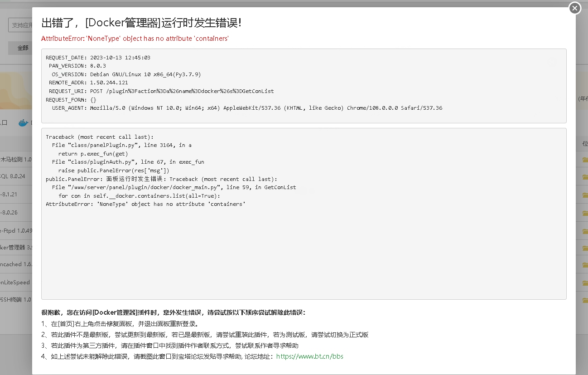
Task: Click the mcached row in background list
Action: (16, 264)
